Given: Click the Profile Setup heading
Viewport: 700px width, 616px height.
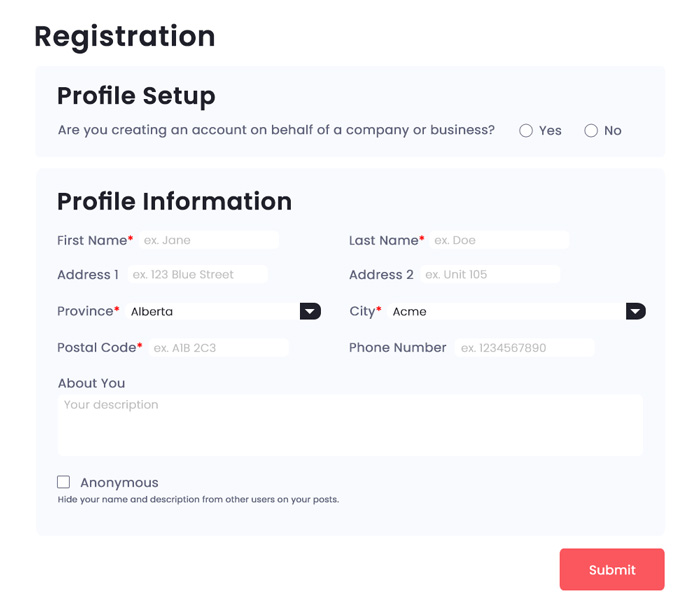Looking at the screenshot, I should click(136, 96).
